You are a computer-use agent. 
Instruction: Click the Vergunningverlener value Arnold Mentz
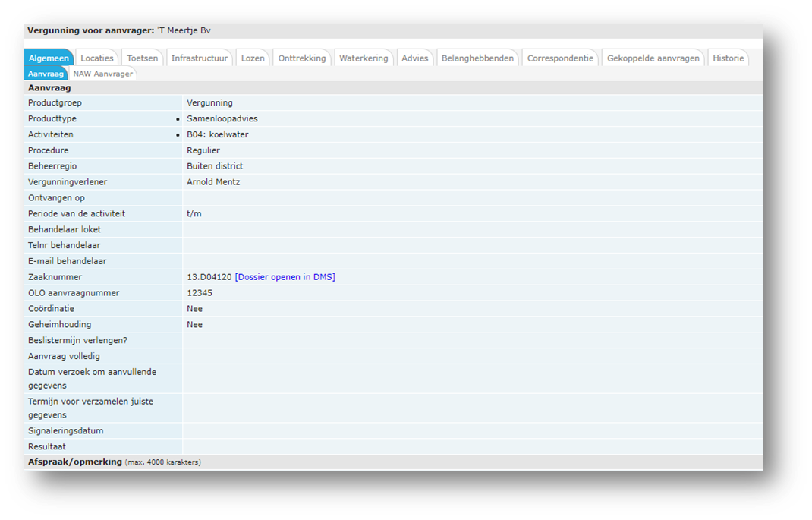coord(216,182)
